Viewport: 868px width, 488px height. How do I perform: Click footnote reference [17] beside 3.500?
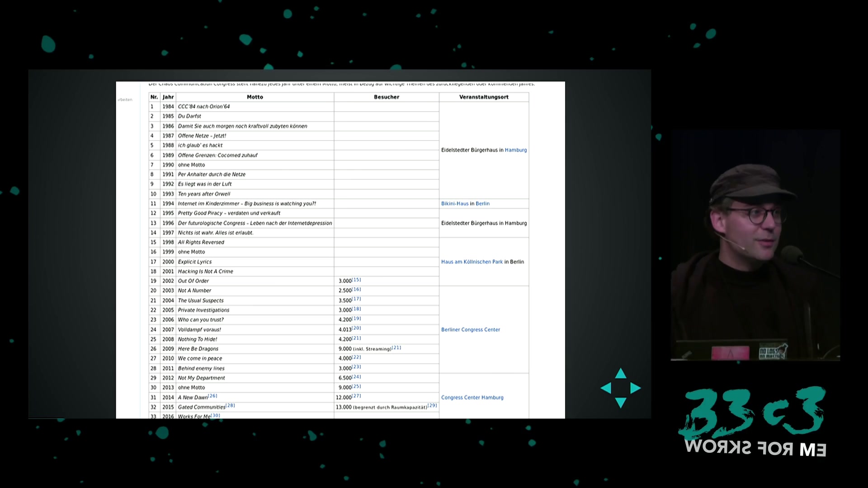pos(357,299)
